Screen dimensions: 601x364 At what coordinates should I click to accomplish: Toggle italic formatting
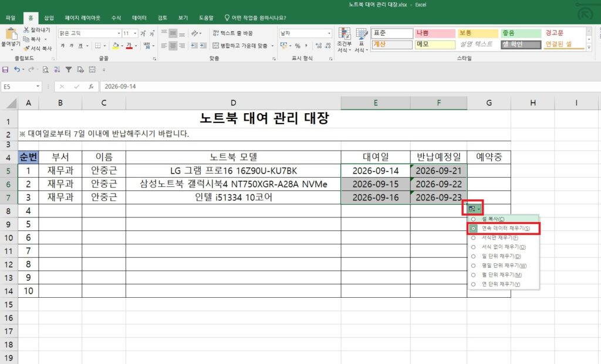(x=71, y=46)
